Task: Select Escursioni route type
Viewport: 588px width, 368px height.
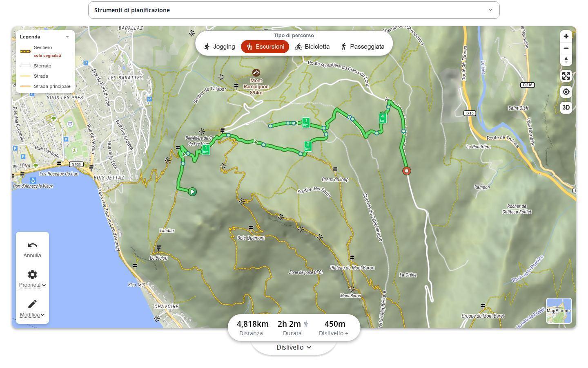Action: click(265, 47)
